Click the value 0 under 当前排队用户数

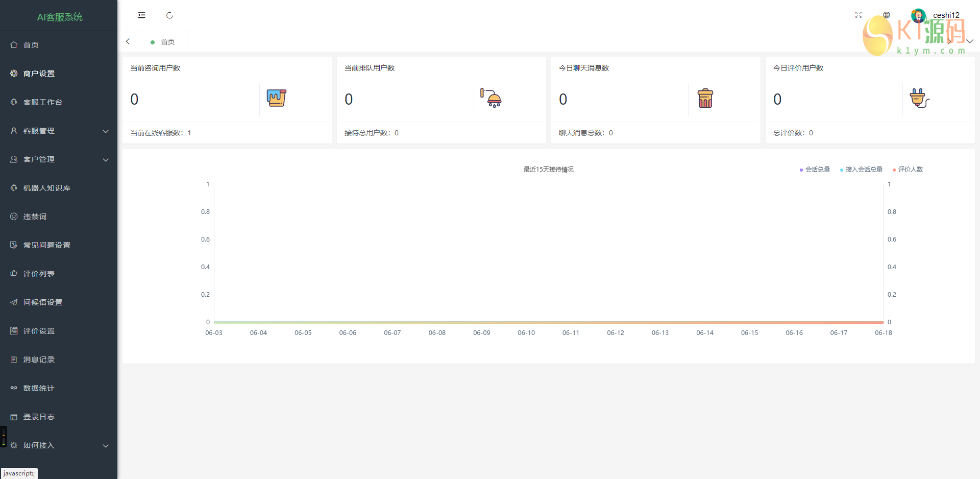pos(349,99)
